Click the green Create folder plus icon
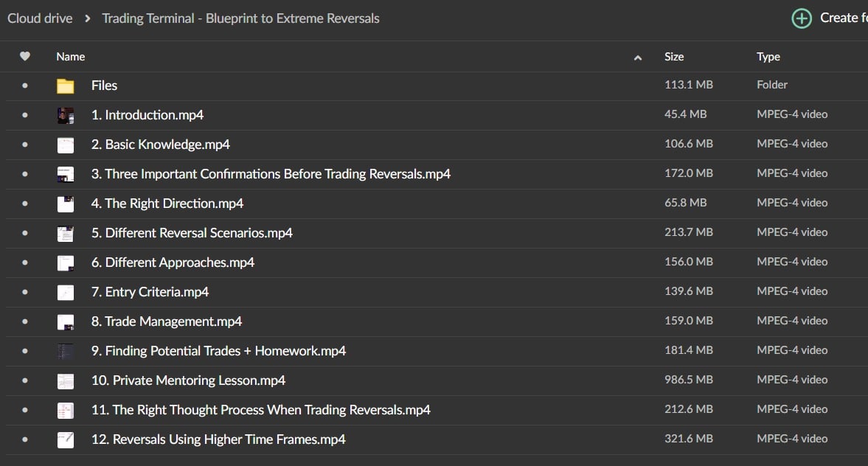The width and height of the screenshot is (868, 466). 801,18
